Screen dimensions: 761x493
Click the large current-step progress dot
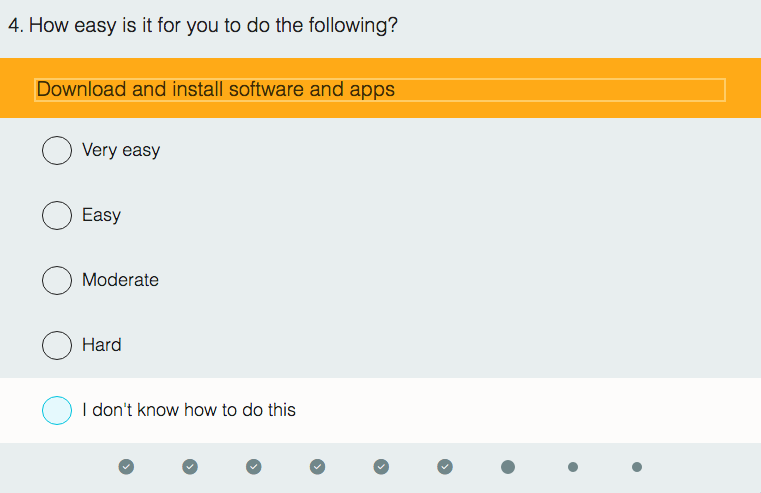[508, 467]
